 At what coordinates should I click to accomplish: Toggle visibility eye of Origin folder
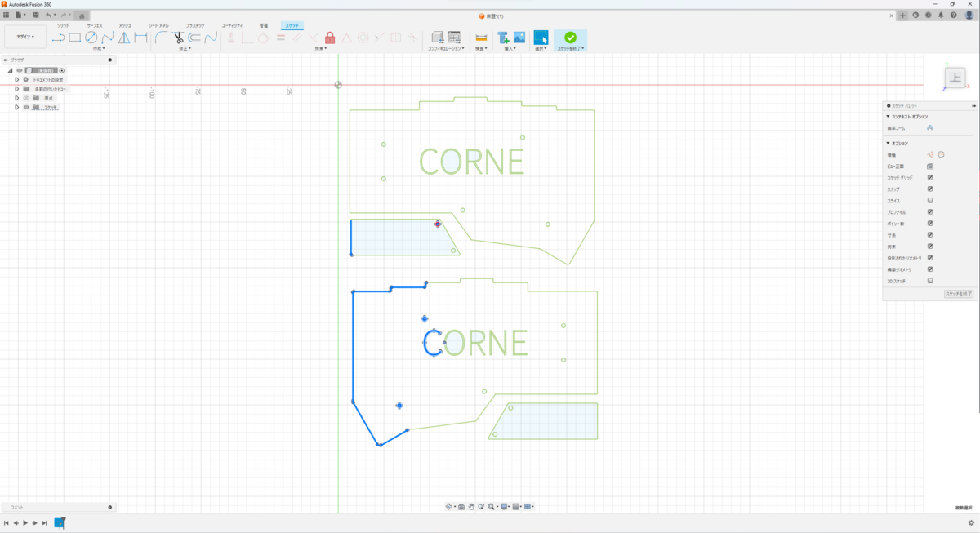[x=26, y=98]
